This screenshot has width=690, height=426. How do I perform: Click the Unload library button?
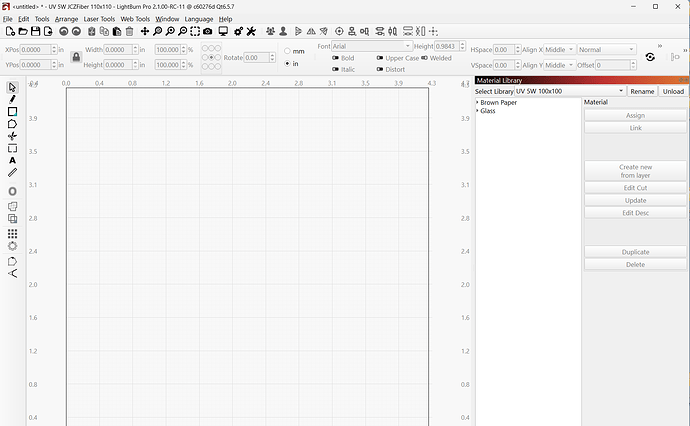(673, 91)
